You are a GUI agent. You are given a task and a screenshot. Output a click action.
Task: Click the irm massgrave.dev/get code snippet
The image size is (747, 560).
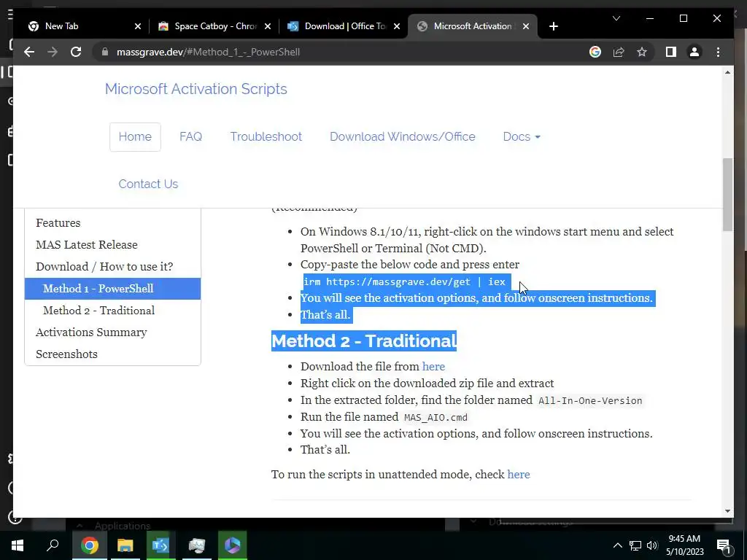pos(404,282)
